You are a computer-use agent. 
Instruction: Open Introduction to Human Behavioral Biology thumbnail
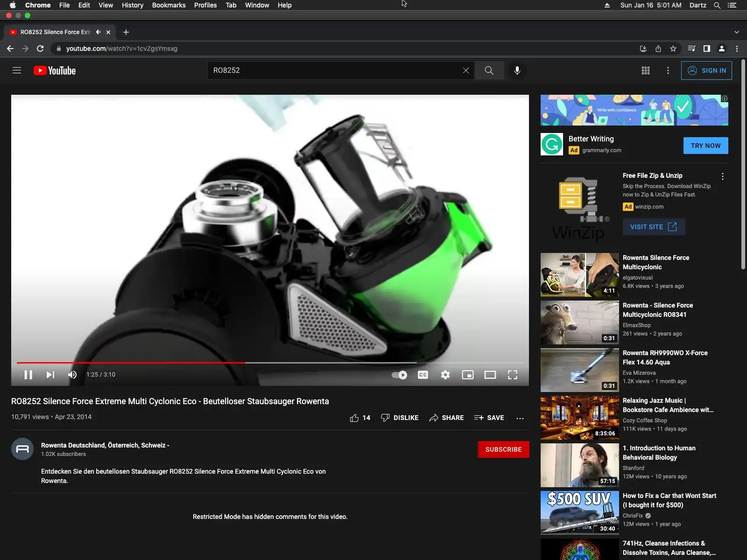(580, 465)
